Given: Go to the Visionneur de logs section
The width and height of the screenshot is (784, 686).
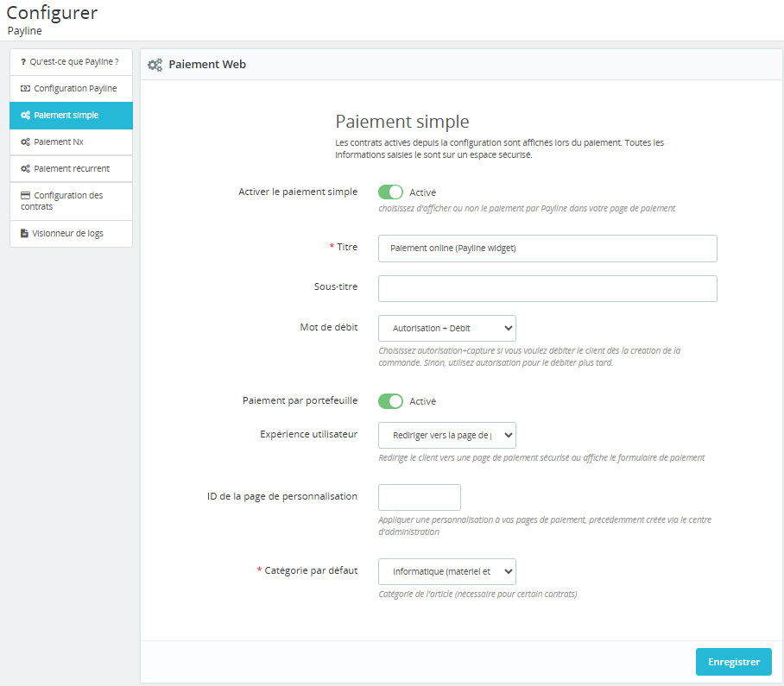Looking at the screenshot, I should (x=67, y=234).
